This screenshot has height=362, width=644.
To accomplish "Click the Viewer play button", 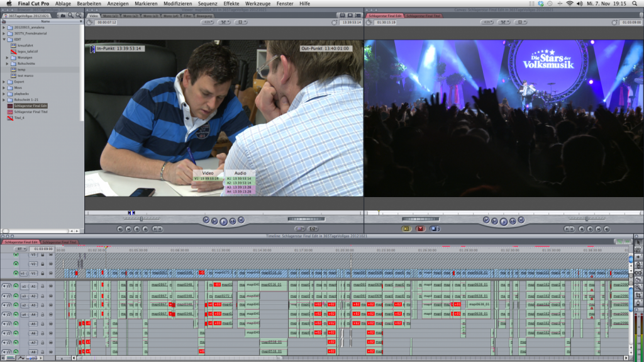I will pyautogui.click(x=223, y=221).
